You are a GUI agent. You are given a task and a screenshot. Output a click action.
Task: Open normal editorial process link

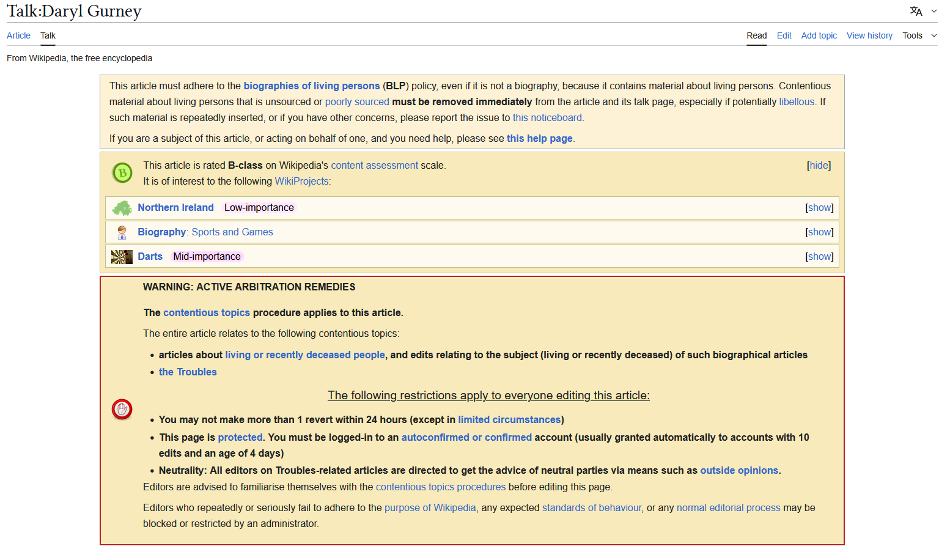point(728,508)
